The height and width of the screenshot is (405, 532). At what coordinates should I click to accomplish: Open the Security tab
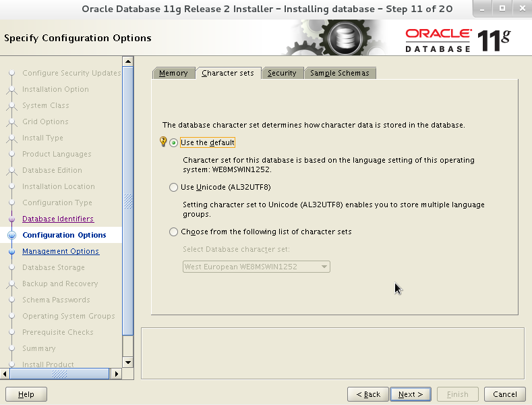coord(283,73)
